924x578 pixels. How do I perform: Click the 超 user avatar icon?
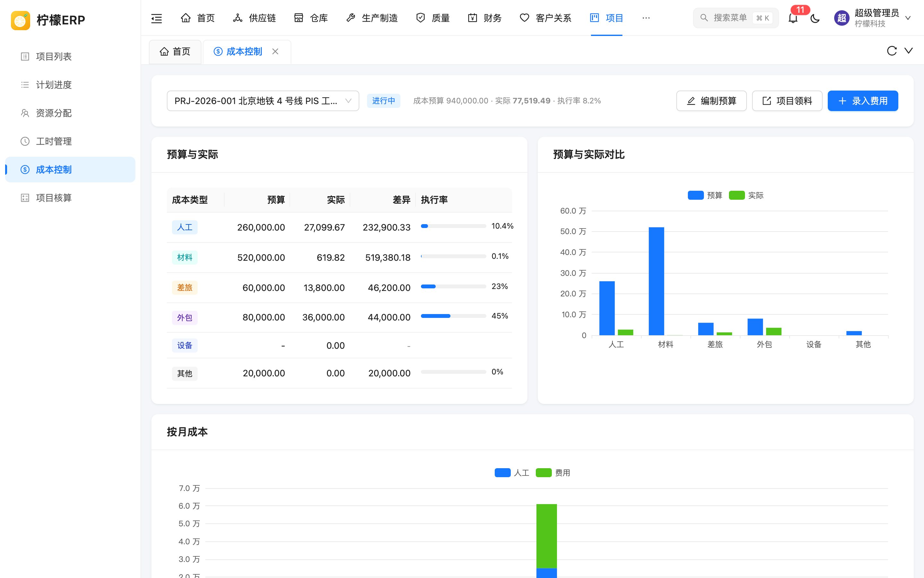pyautogui.click(x=842, y=18)
